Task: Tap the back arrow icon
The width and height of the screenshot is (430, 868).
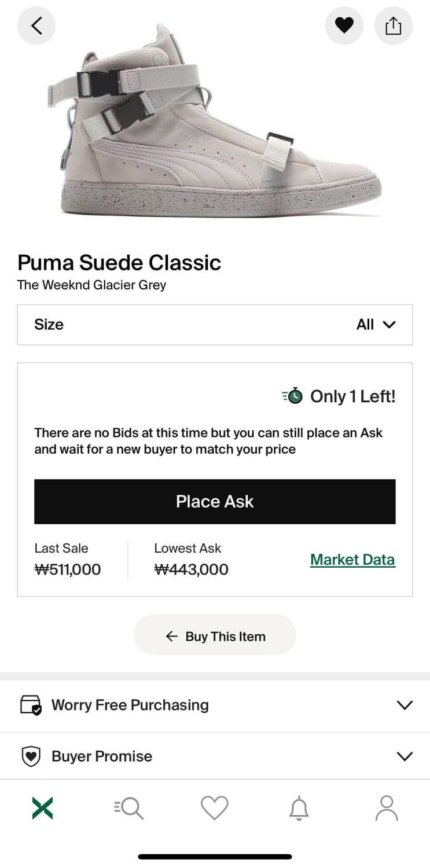Action: tap(36, 25)
